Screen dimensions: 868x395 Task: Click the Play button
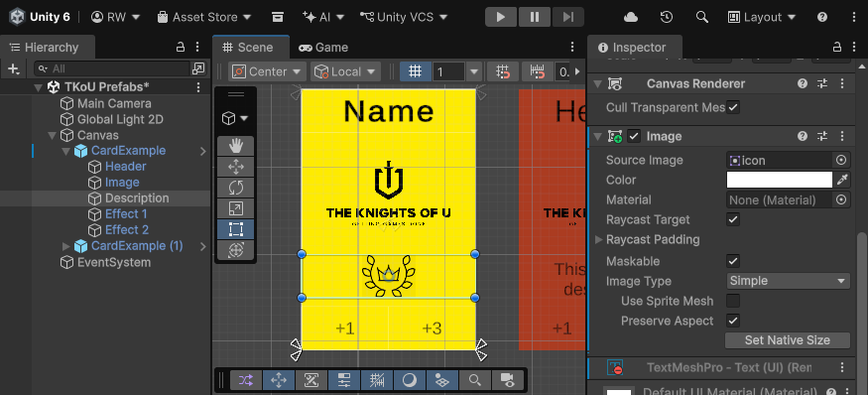(x=501, y=17)
